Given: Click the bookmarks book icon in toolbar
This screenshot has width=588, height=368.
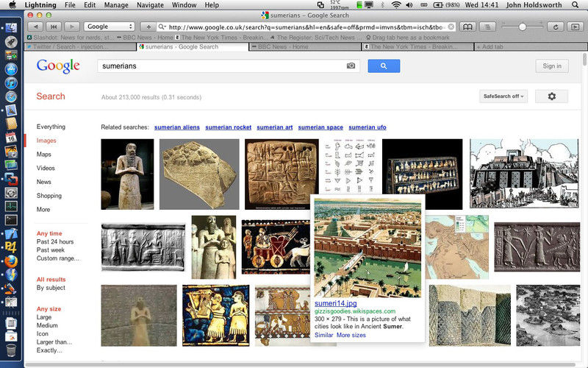Looking at the screenshot, I should (x=467, y=26).
